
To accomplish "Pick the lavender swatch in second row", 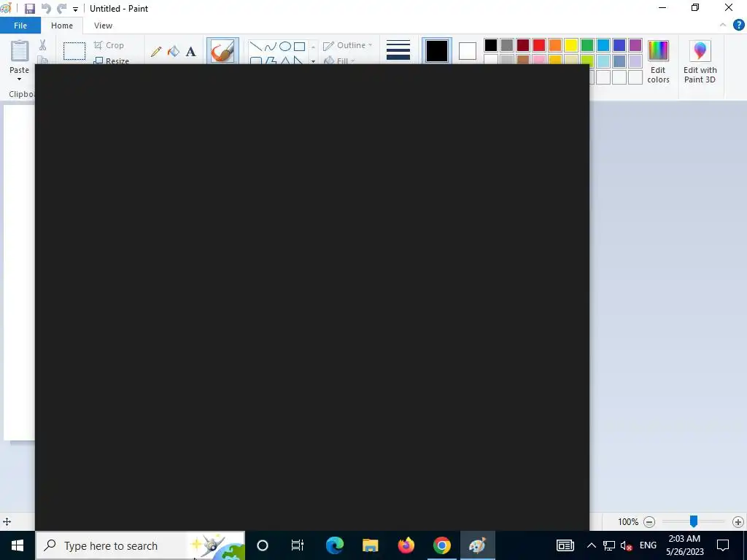I will pos(635,60).
